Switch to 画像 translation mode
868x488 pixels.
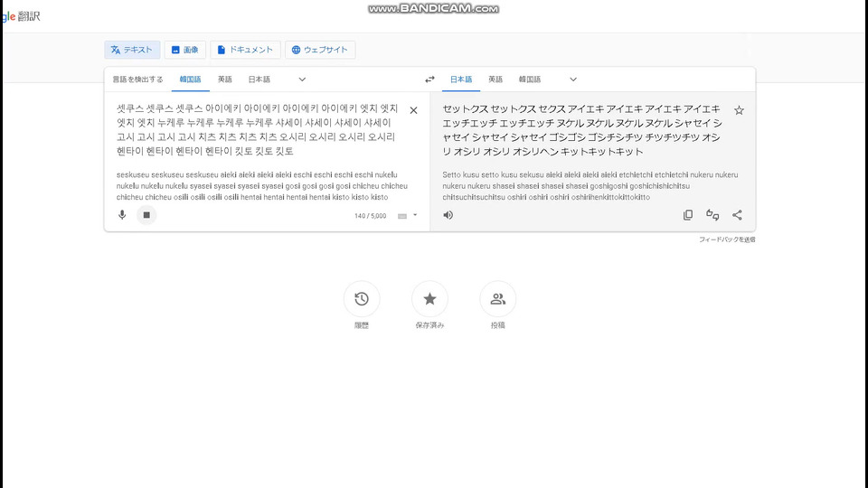(x=184, y=50)
